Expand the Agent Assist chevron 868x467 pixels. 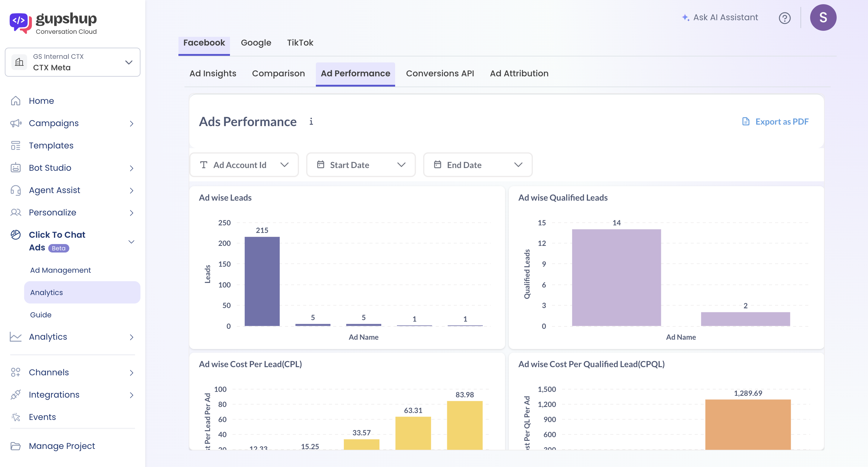click(131, 190)
